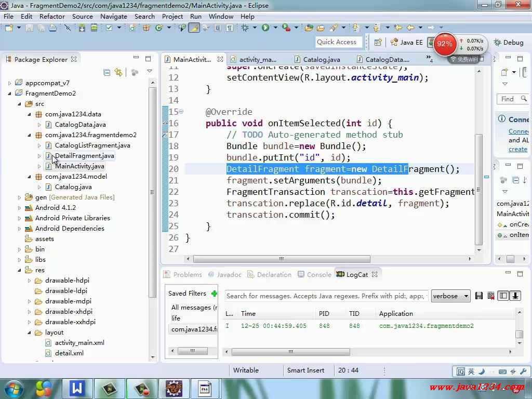Toggle Block Selection Mode button
This screenshot has height=399, width=532.
click(218, 28)
